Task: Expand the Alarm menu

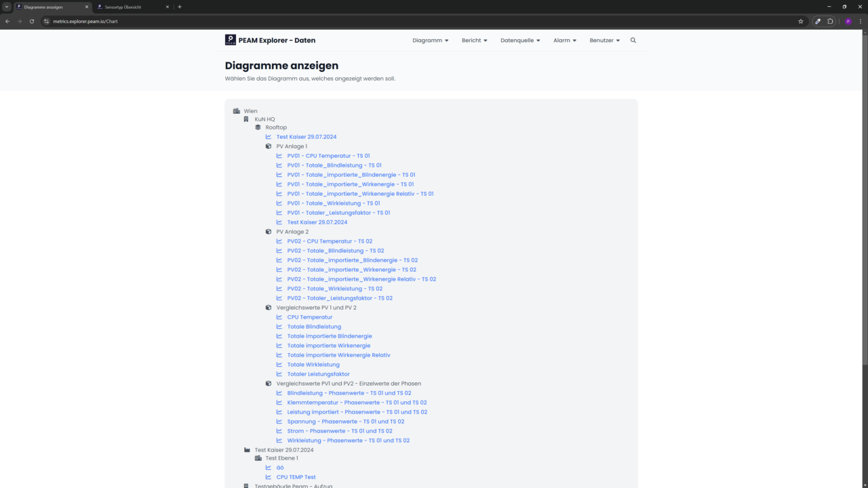Action: 564,41
